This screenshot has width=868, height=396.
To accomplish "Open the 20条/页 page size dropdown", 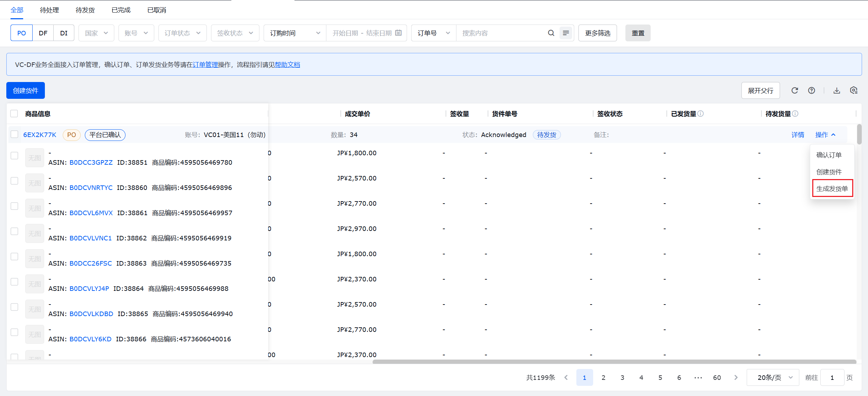I will tap(773, 377).
